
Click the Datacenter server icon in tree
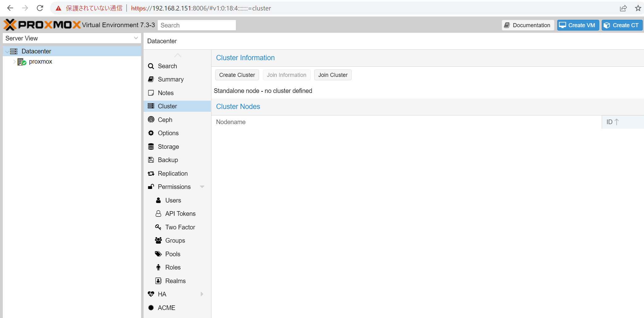14,51
